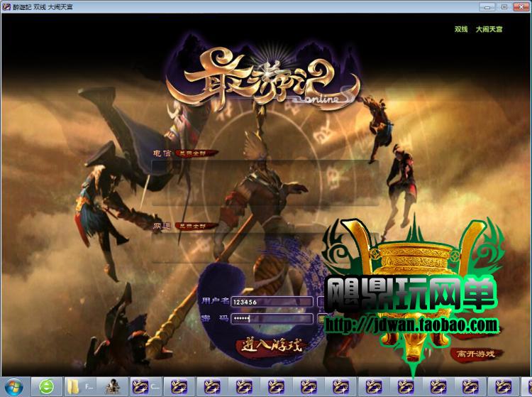Click the 电信 server group label
Screen dimensions: 532x397
(162, 153)
